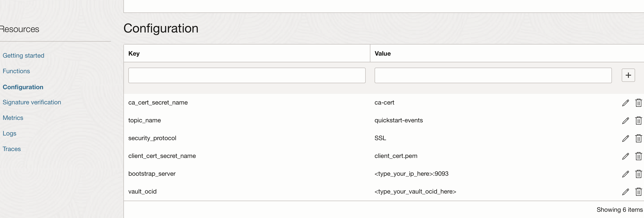Add new key-value pair with plus button
This screenshot has width=644, height=218.
click(x=628, y=75)
